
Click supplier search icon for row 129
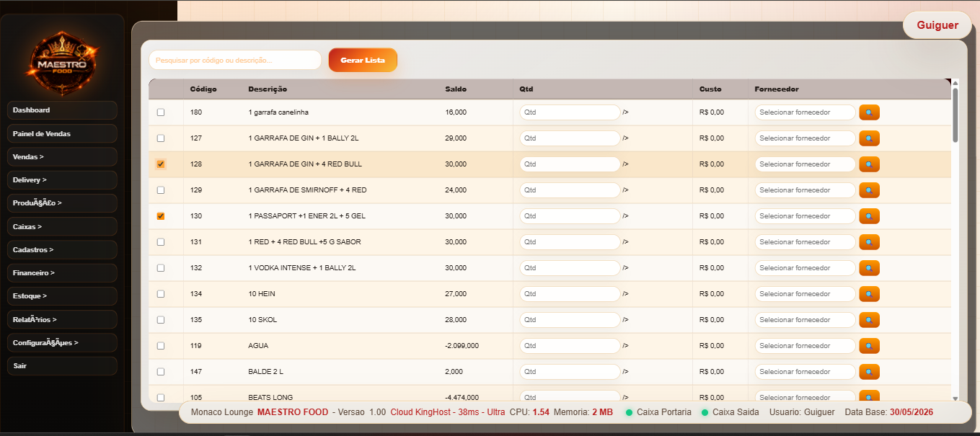(869, 190)
